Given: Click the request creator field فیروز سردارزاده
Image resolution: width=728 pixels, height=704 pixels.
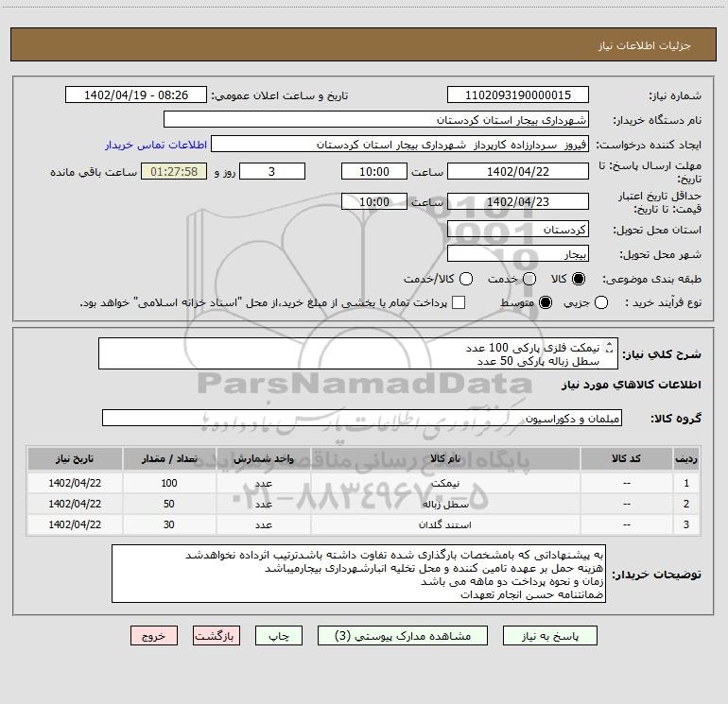Looking at the screenshot, I should coord(400,145).
